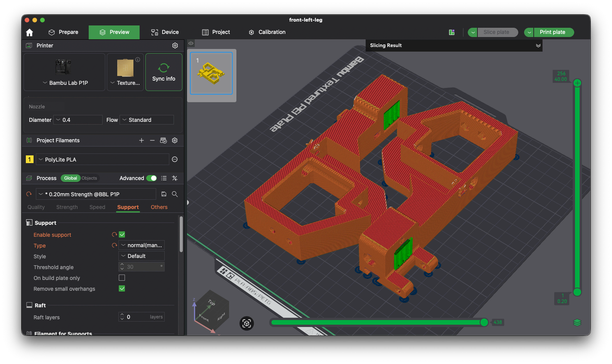Open the nozzle Diameter dropdown
The height and width of the screenshot is (364, 612).
(78, 120)
